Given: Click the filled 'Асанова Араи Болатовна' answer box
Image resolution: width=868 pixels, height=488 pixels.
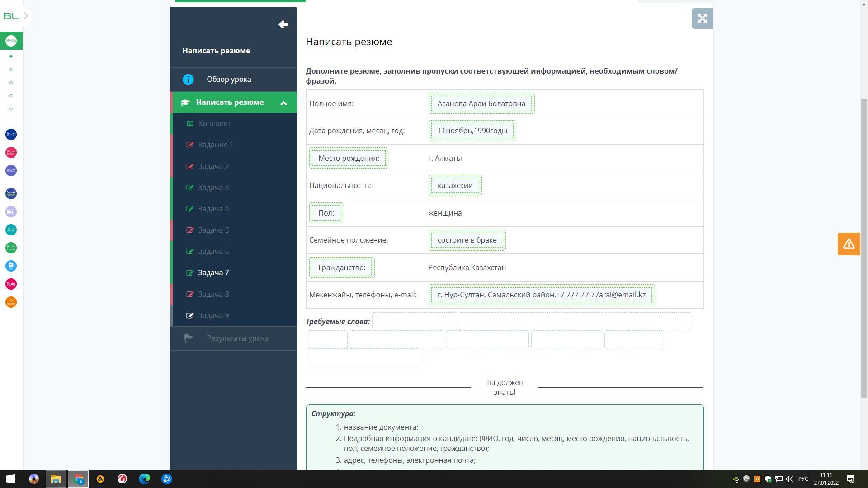Looking at the screenshot, I should point(481,104).
